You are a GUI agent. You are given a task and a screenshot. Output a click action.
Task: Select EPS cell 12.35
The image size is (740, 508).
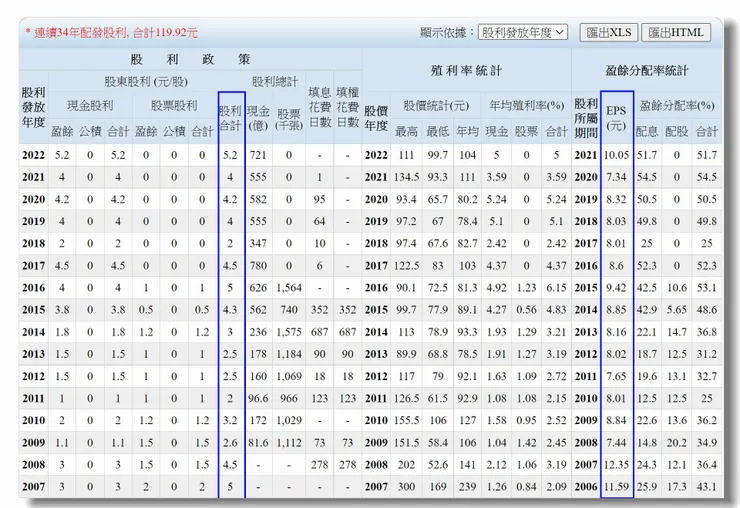tap(616, 465)
